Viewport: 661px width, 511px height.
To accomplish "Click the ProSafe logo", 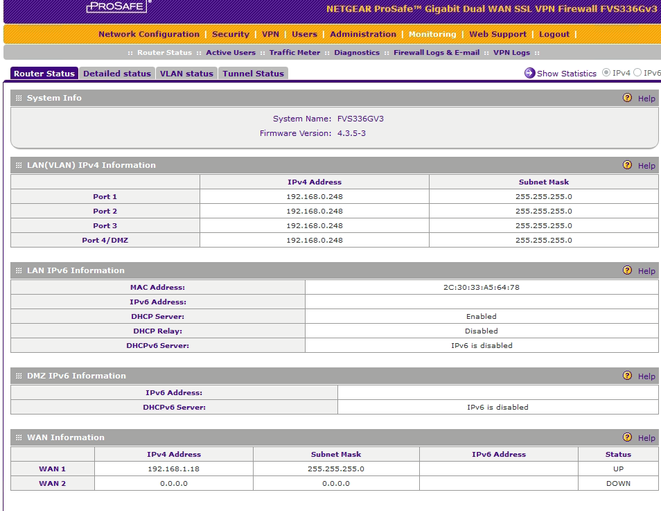I will point(117,6).
